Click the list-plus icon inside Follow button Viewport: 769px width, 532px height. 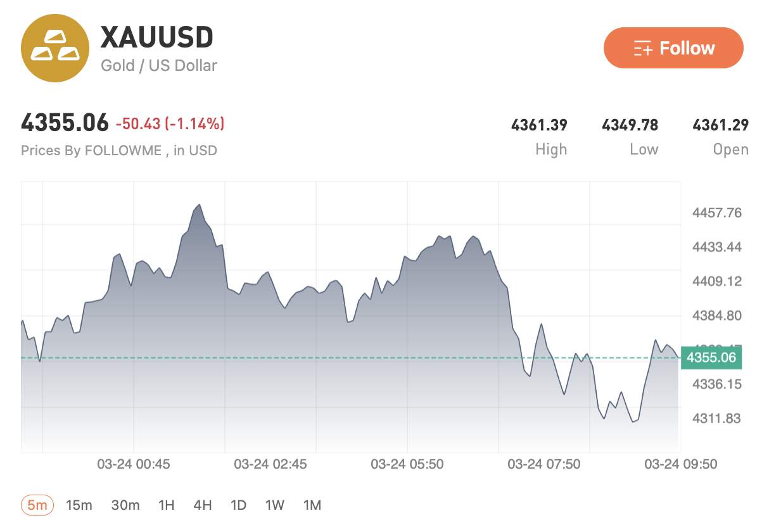644,47
